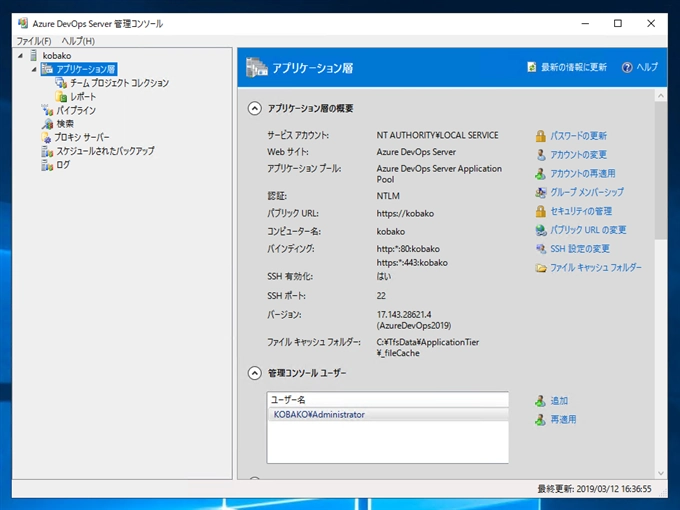Click the help question mark icon

pyautogui.click(x=627, y=68)
